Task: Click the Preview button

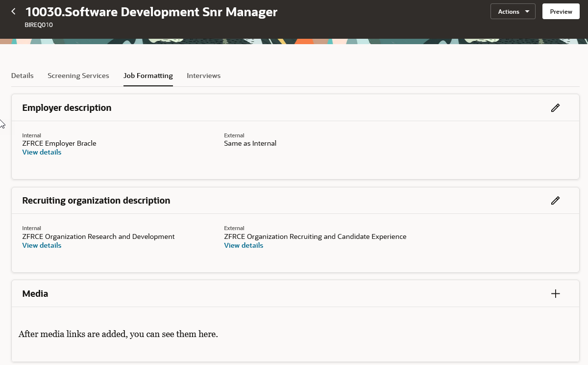Action: [561, 11]
